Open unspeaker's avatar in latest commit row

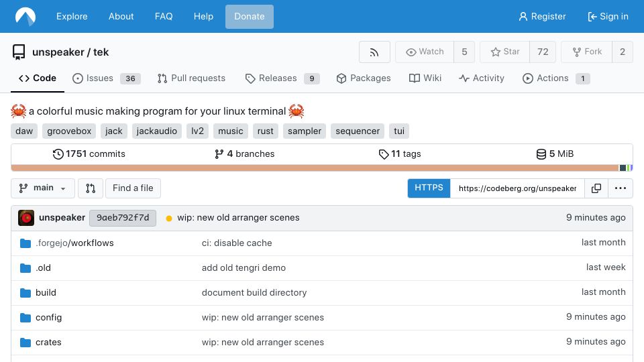point(26,217)
